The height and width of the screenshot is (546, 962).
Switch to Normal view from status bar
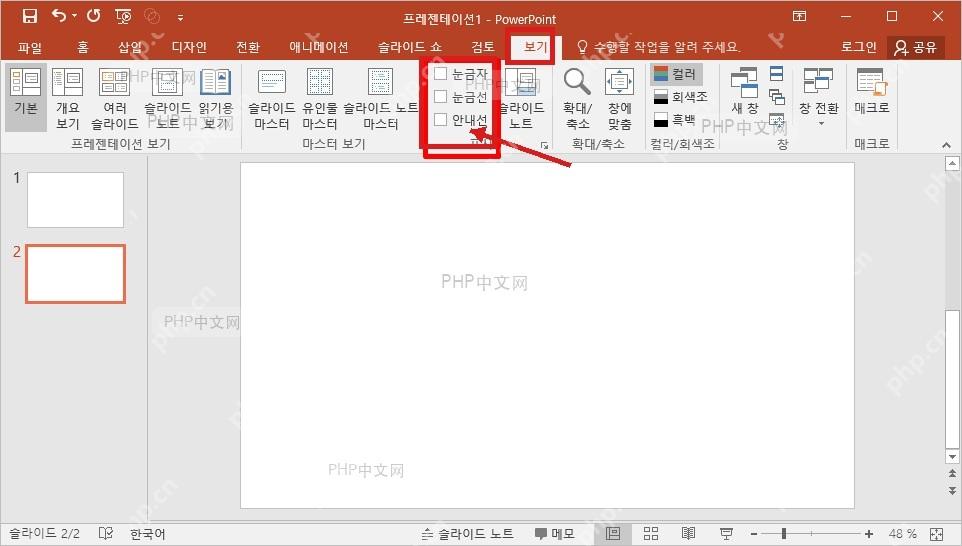click(613, 534)
